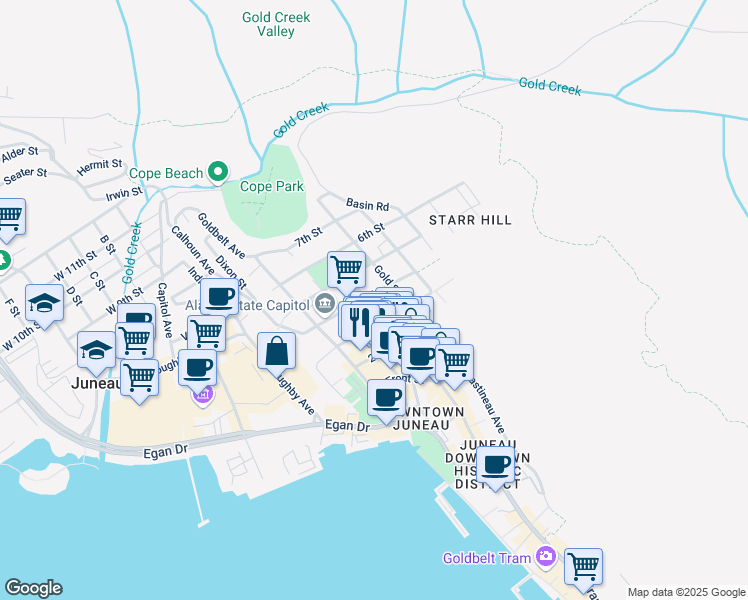Open the grocery cart marker between two coffee cups near Calhoun Ave

point(207,332)
